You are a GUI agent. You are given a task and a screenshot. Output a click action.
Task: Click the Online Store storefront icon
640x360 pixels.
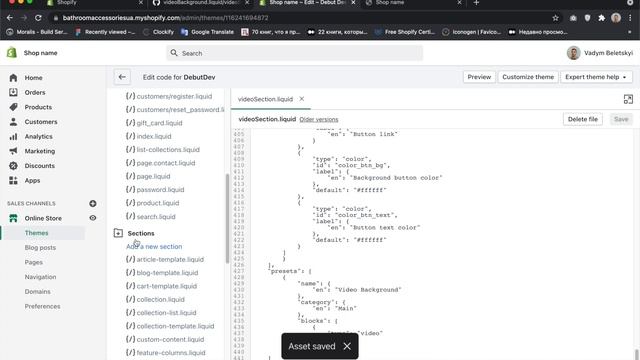pyautogui.click(x=13, y=218)
